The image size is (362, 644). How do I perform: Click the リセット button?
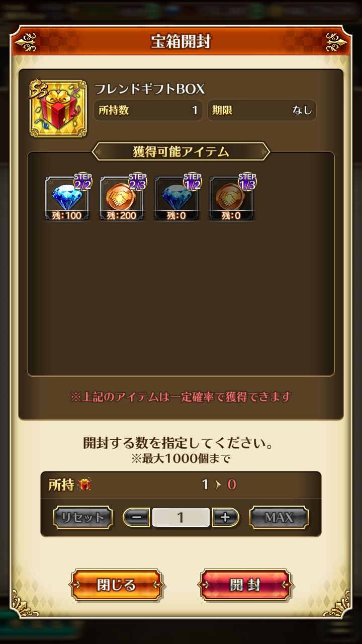[x=83, y=517]
